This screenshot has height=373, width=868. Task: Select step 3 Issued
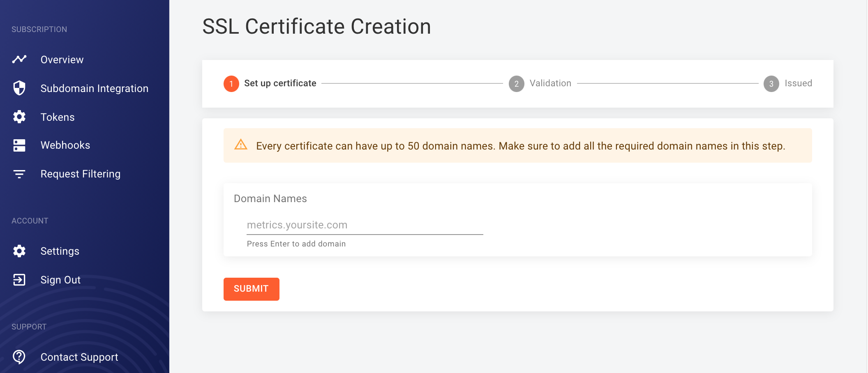click(788, 83)
